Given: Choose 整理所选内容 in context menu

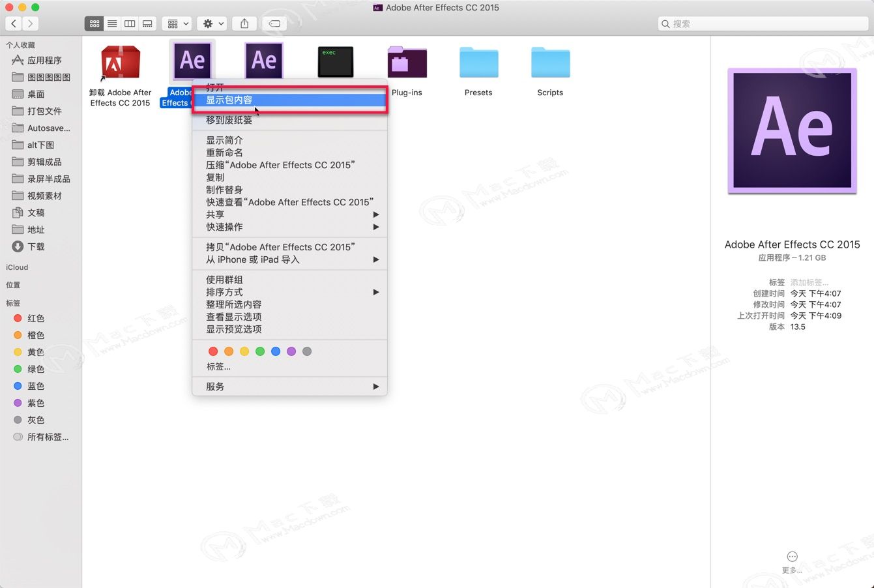Looking at the screenshot, I should point(289,304).
